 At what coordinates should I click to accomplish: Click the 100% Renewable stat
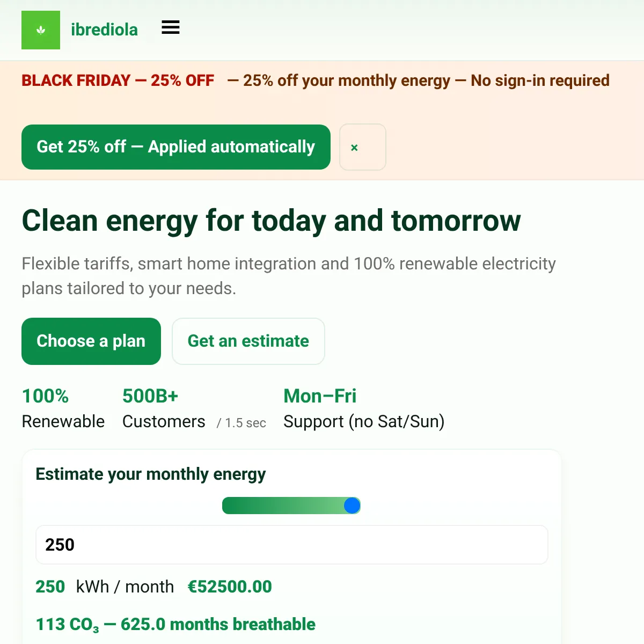point(63,408)
